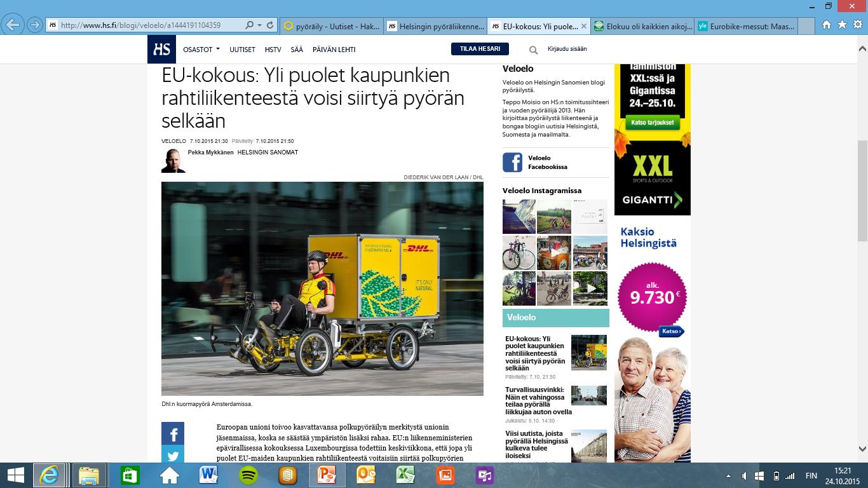868x488 pixels.
Task: Click the HS logo
Action: (x=161, y=49)
